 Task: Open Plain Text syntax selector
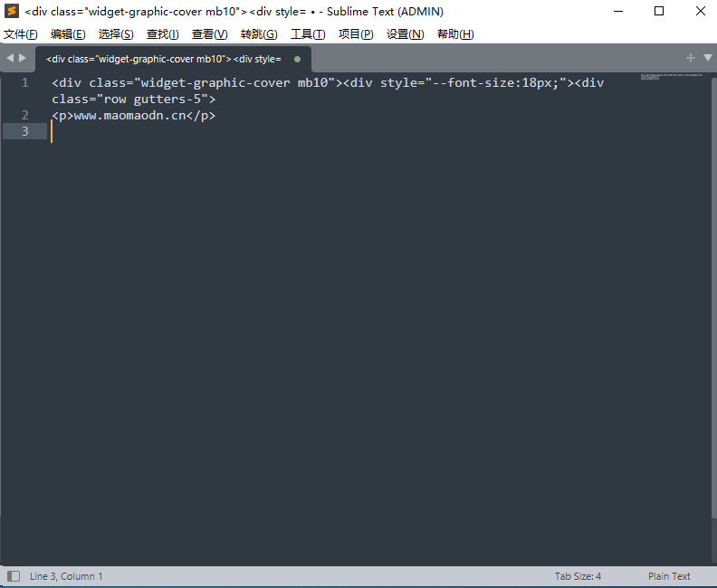click(669, 576)
